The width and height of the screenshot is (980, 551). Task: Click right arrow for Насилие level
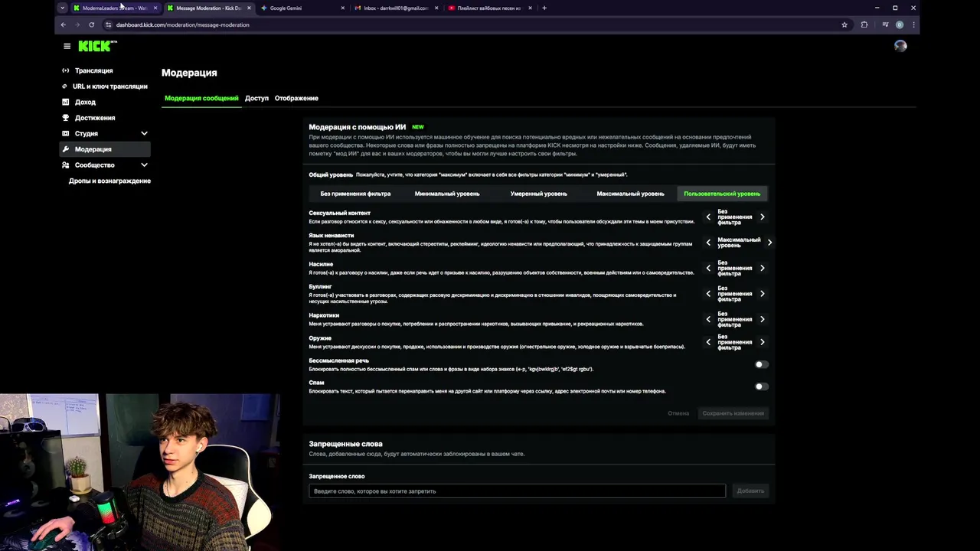[762, 268]
